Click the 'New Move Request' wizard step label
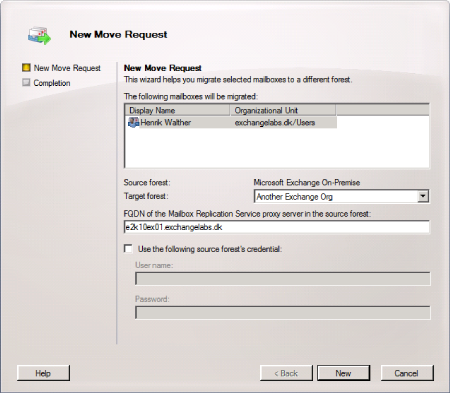Screen dimensions: 450x393 [x=67, y=68]
